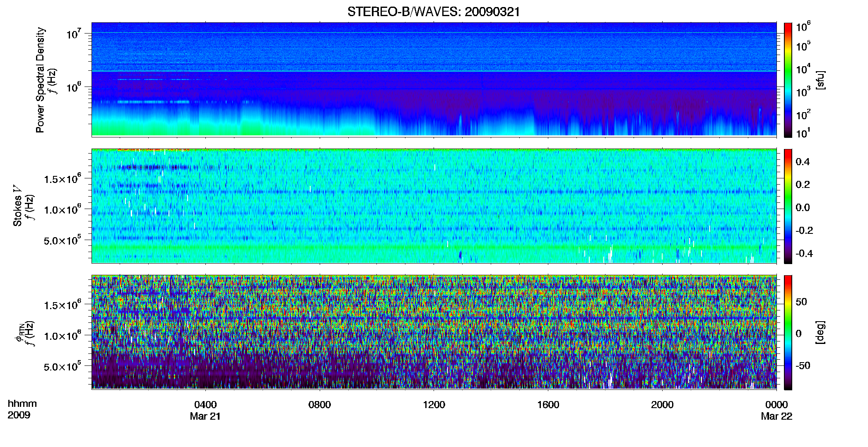Click the 0.0 Stokes color bar label
Image resolution: width=868 pixels, height=447 pixels.
coord(803,208)
